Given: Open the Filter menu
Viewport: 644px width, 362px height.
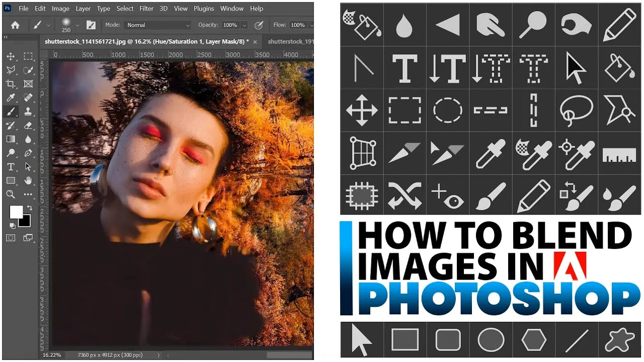Looking at the screenshot, I should click(x=146, y=9).
